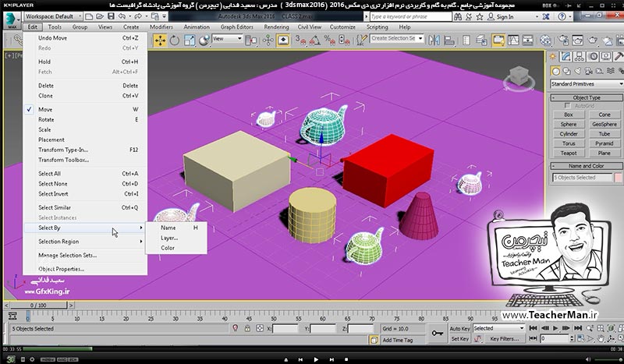The image size is (624, 364).
Task: Select the Rotate tool icon
Action: [x=174, y=41]
